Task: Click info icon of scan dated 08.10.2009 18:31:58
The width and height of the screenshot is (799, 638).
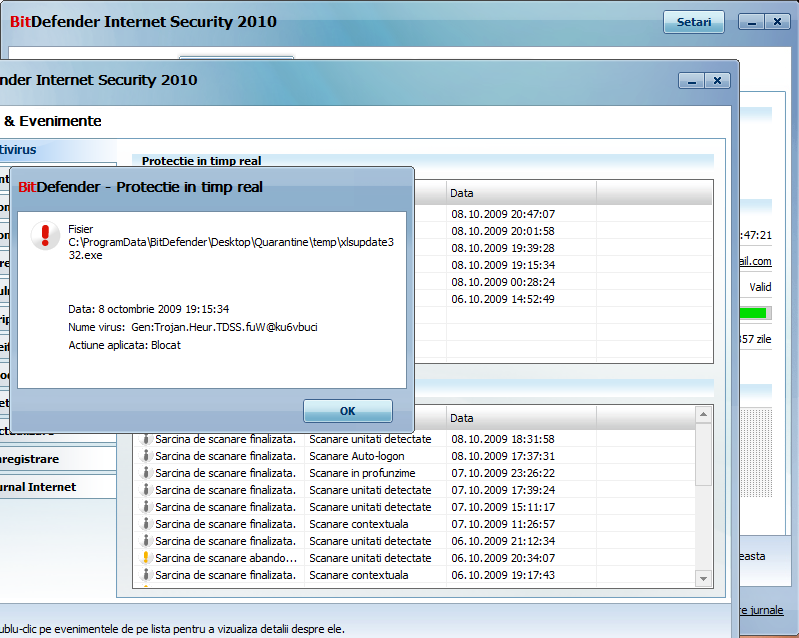Action: pyautogui.click(x=146, y=439)
